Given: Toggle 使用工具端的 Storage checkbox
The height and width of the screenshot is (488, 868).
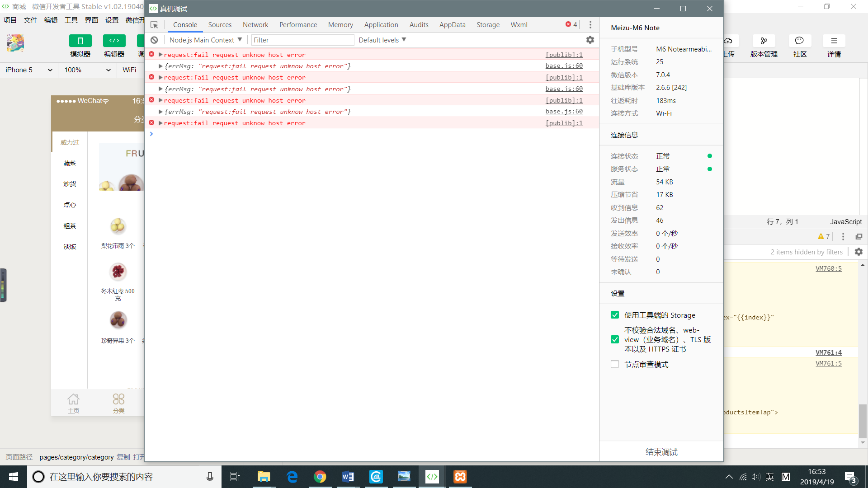Looking at the screenshot, I should pyautogui.click(x=615, y=315).
